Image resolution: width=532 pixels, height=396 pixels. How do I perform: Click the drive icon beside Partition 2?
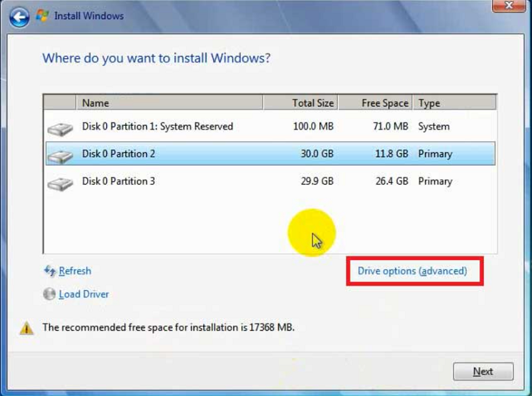tap(61, 155)
